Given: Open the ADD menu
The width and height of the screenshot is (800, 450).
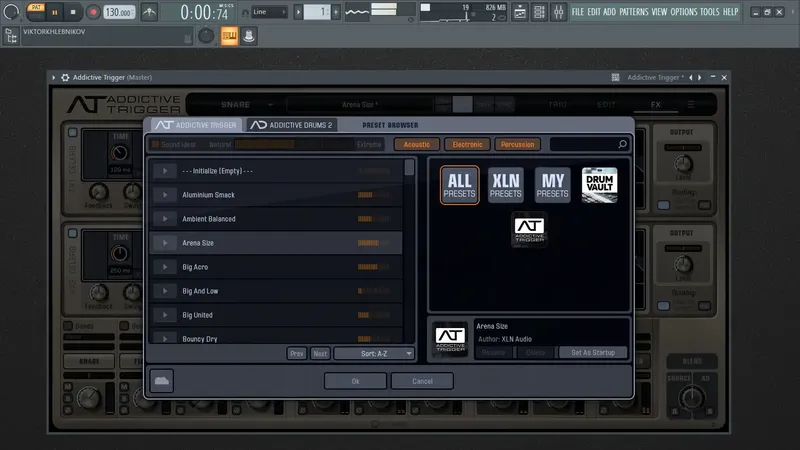Looking at the screenshot, I should pyautogui.click(x=609, y=12).
